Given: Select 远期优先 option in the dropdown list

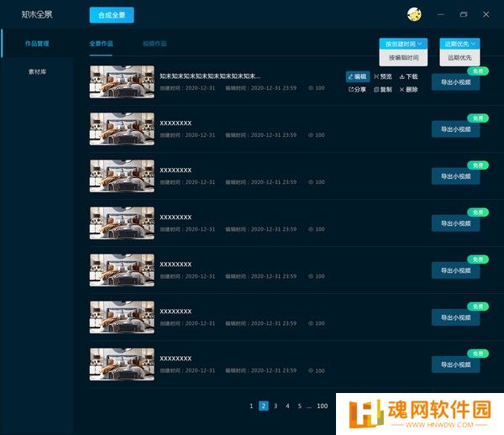Looking at the screenshot, I should (x=459, y=58).
